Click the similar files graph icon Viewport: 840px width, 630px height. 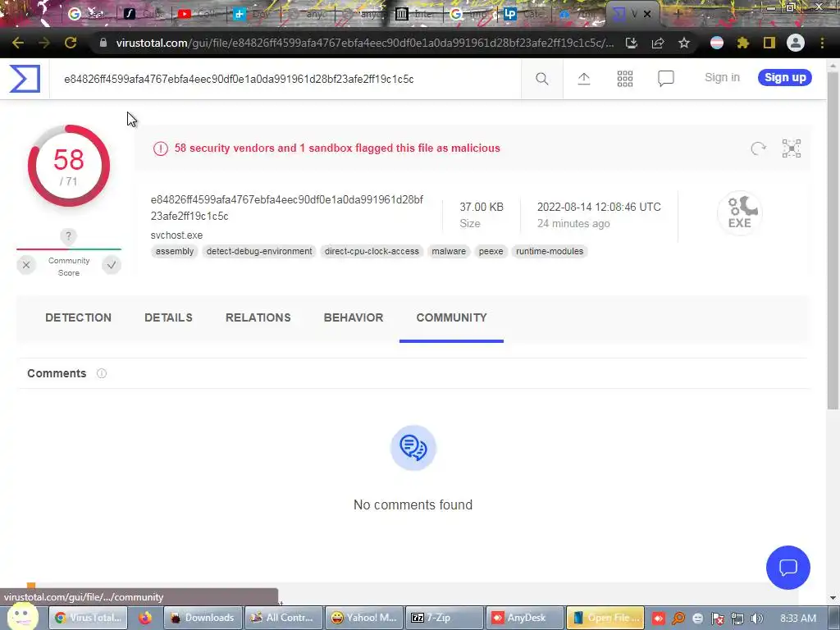[x=792, y=148]
